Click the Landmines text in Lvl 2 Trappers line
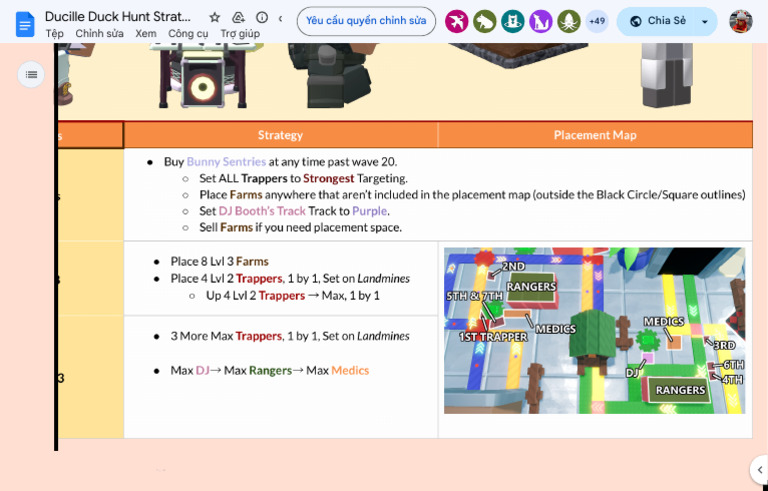Image resolution: width=768 pixels, height=491 pixels. tap(384, 278)
